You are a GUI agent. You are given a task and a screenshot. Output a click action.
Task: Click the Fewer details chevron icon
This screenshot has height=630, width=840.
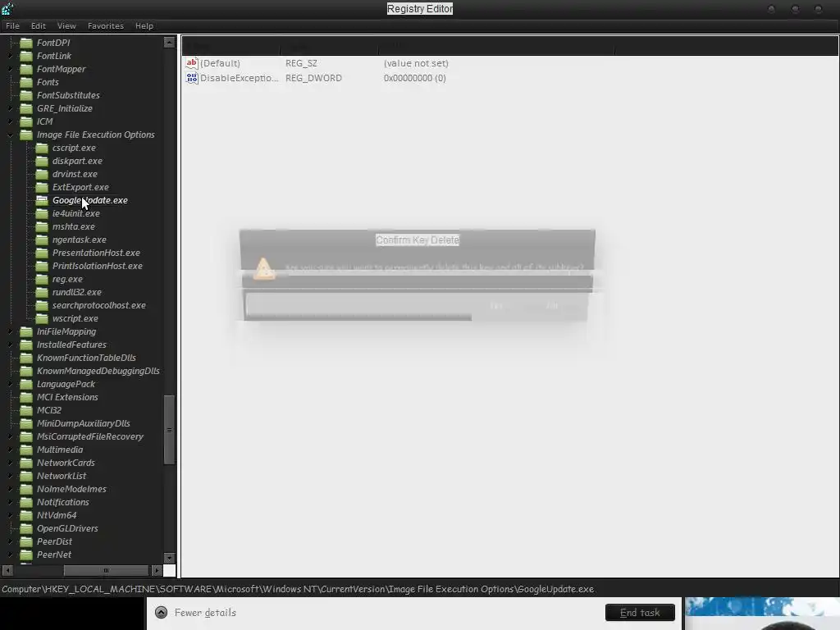point(162,612)
